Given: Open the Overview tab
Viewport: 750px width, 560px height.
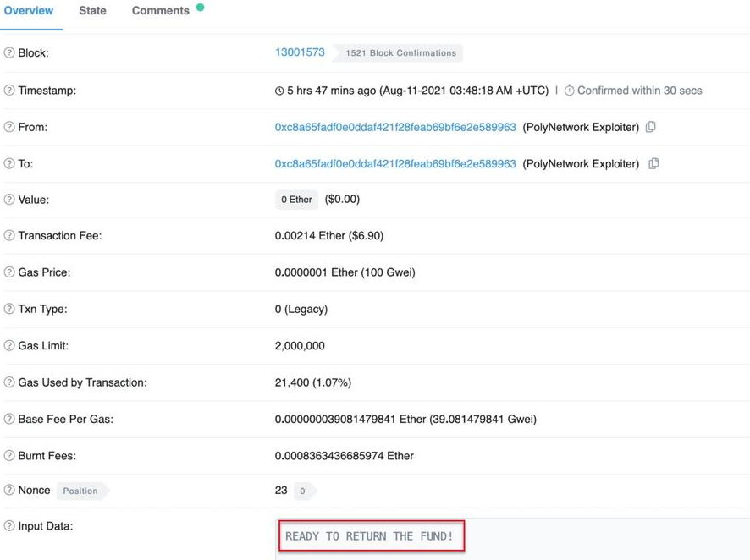Looking at the screenshot, I should point(29,10).
